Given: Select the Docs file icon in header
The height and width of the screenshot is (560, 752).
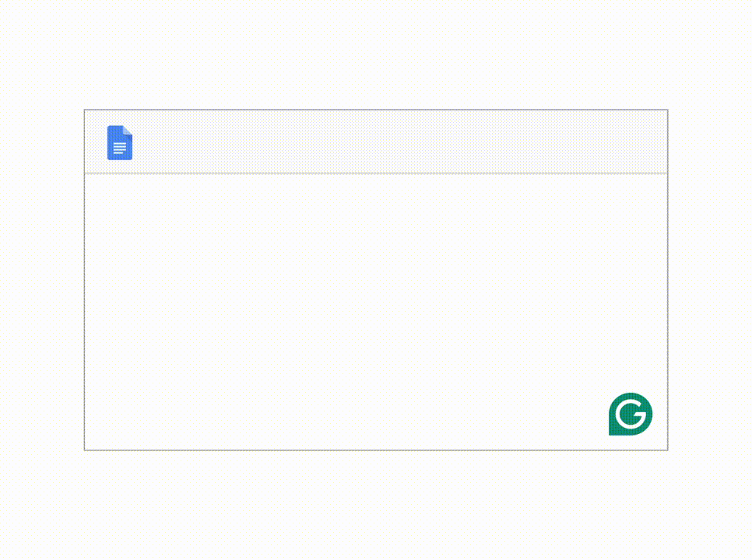Looking at the screenshot, I should click(x=119, y=142).
